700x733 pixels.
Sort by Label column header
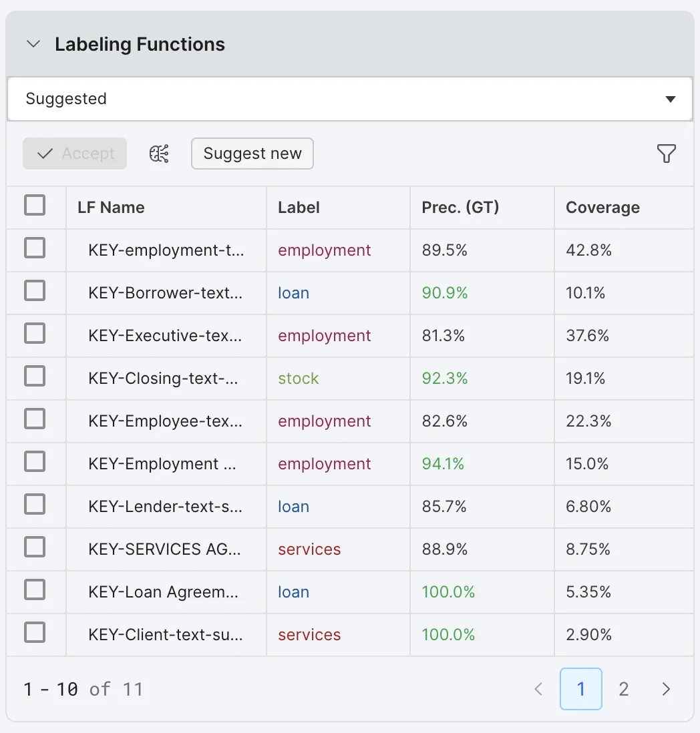[x=299, y=208]
